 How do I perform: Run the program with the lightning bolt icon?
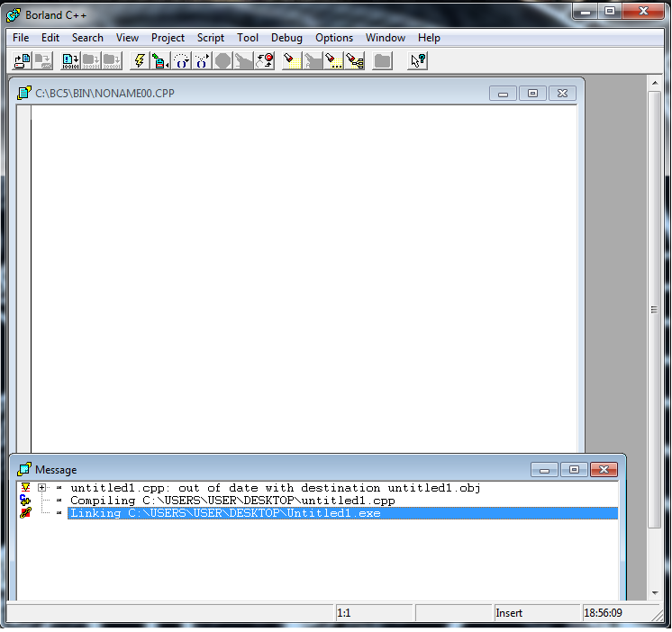[x=140, y=61]
